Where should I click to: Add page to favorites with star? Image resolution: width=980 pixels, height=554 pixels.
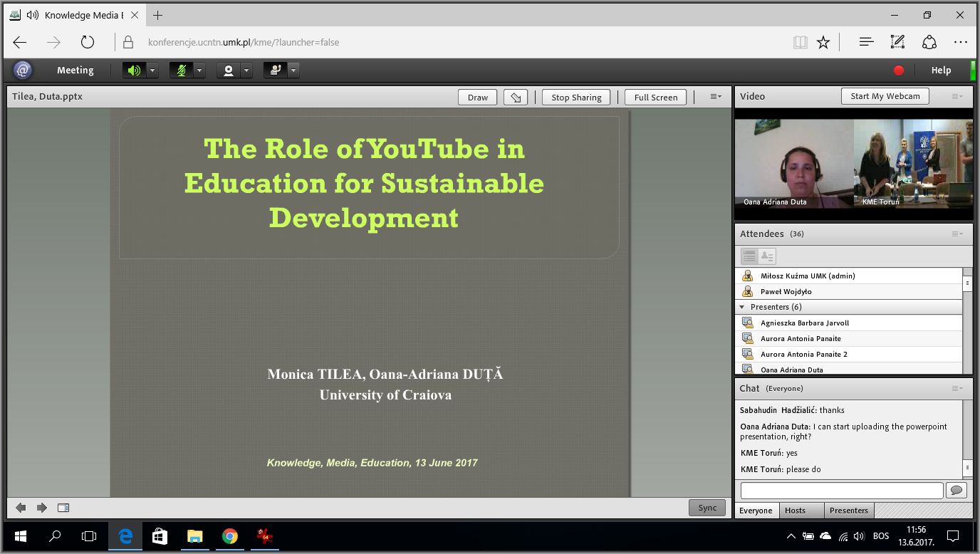tap(823, 42)
